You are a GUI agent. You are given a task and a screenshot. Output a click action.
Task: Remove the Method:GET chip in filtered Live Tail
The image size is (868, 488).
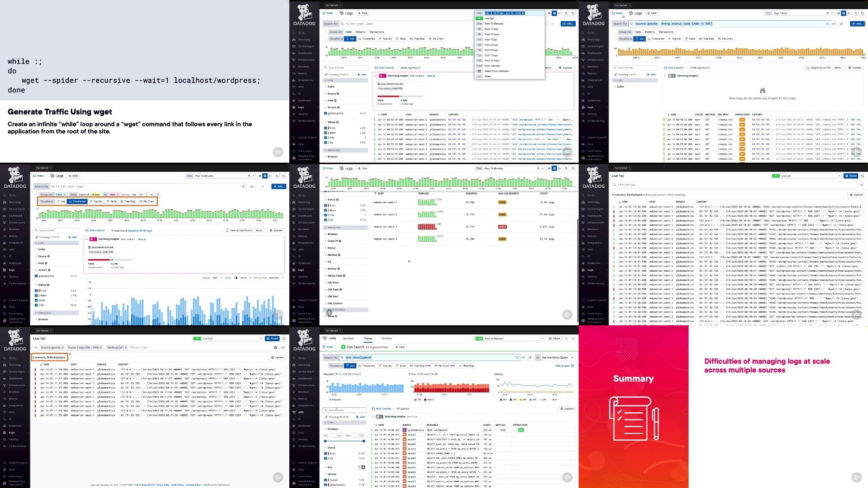[126, 348]
